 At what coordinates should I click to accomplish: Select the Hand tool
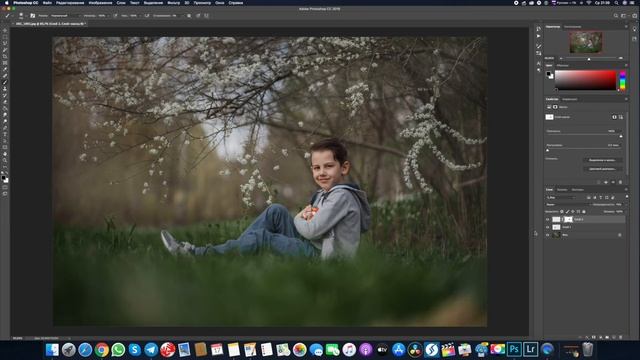click(x=5, y=153)
